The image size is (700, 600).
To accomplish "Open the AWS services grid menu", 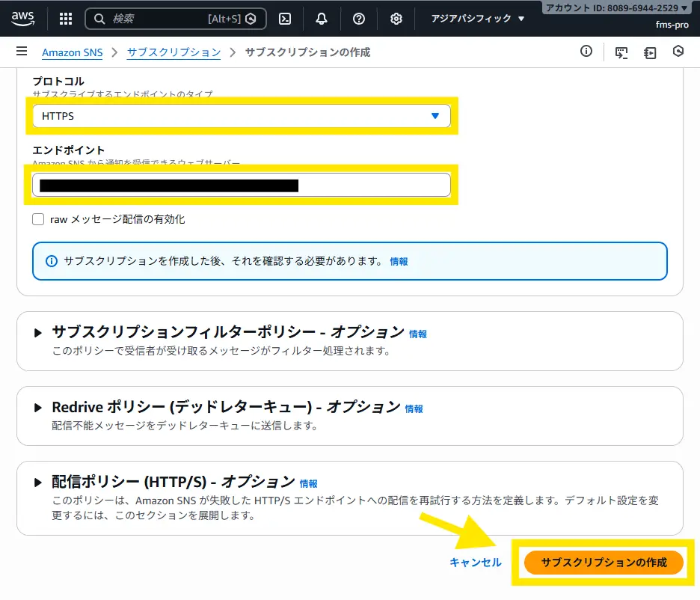I will (x=66, y=19).
